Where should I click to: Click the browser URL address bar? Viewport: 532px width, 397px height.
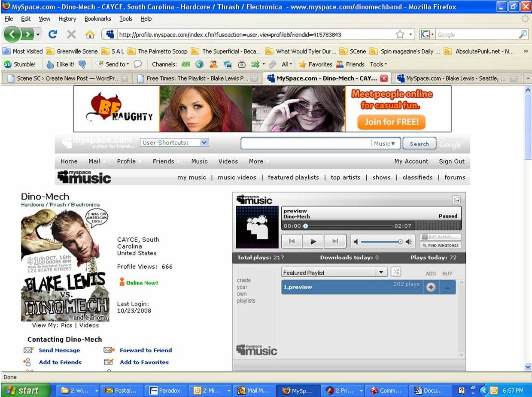pyautogui.click(x=255, y=34)
